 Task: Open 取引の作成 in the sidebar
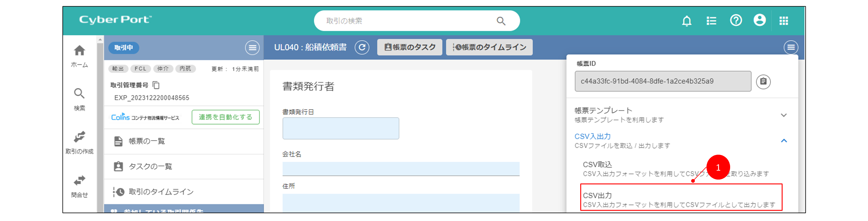79,142
